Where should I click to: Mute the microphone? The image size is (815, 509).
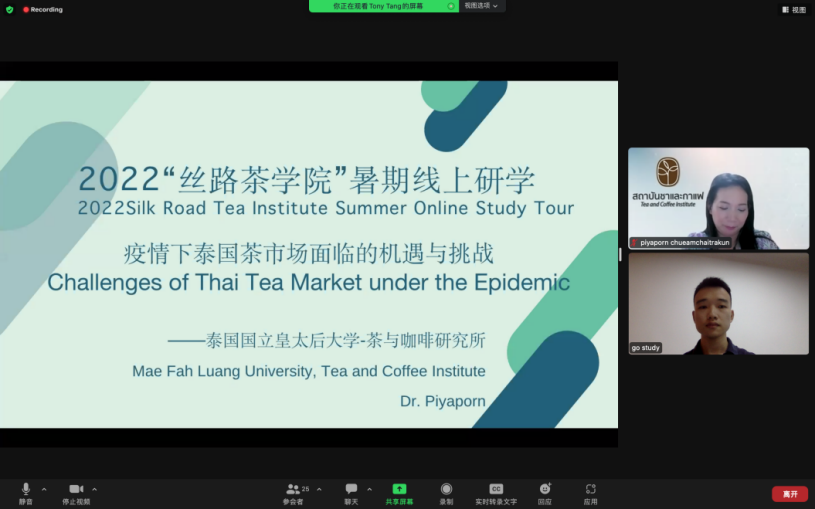25,490
